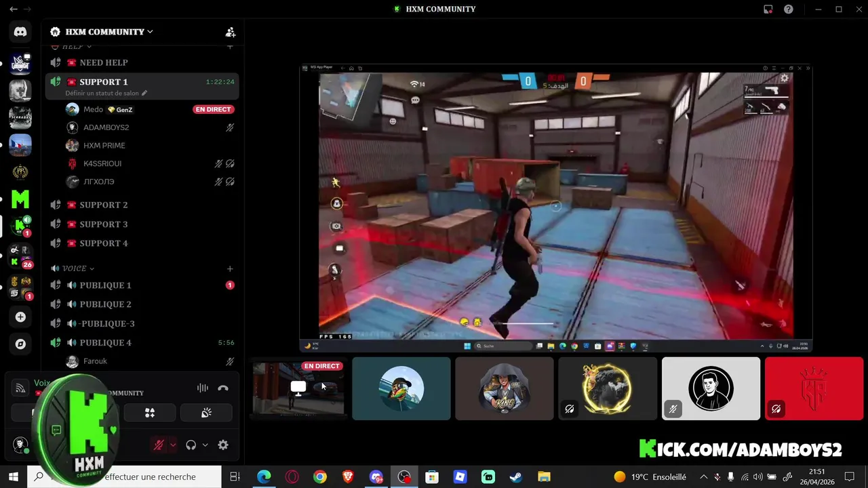Open microphone input options arrow
868x488 pixels.
tap(173, 445)
